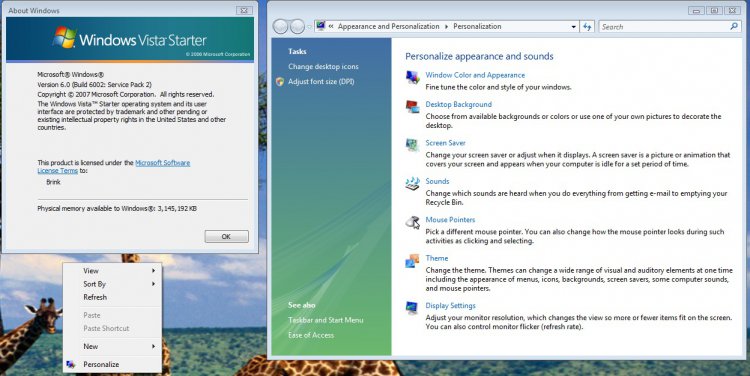Click the Personalize icon in context menu
This screenshot has width=750, height=376.
click(x=71, y=365)
